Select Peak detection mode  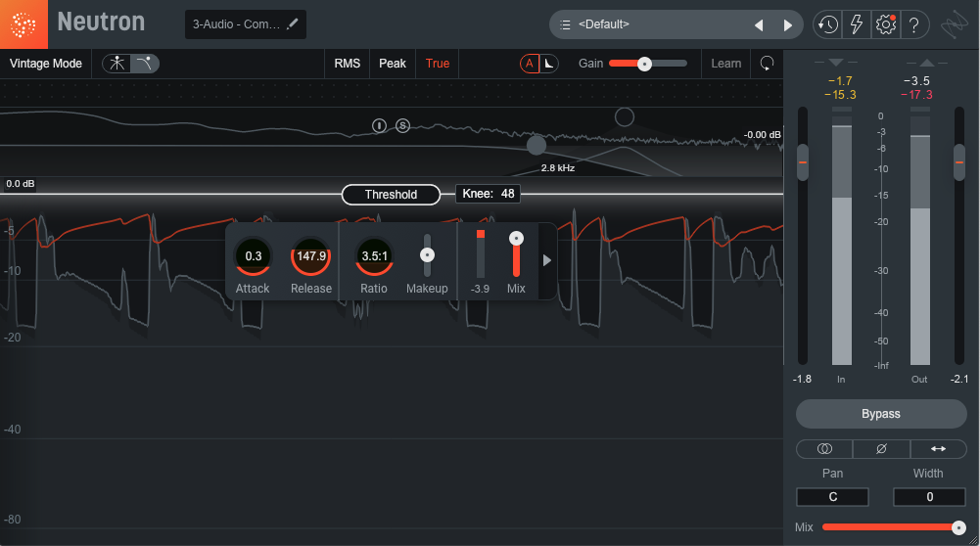[393, 64]
